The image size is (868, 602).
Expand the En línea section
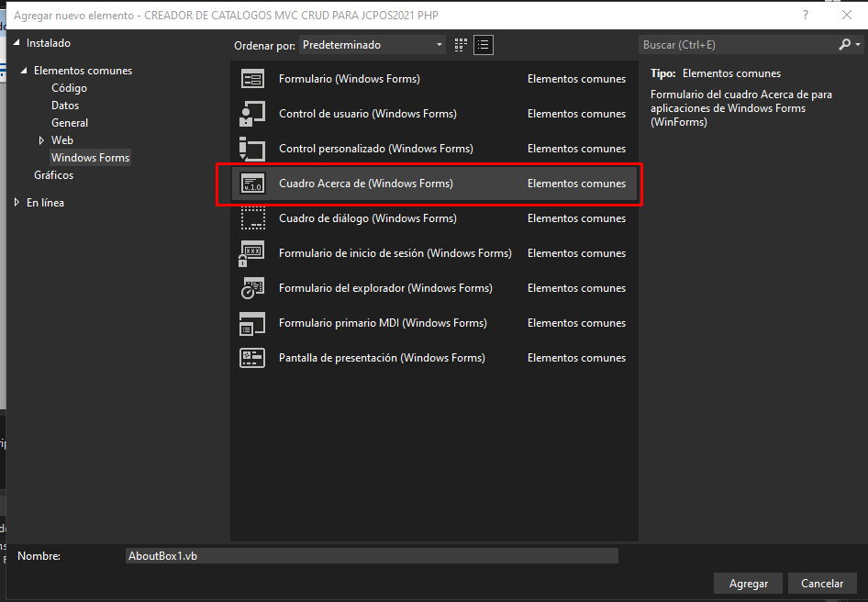click(17, 203)
